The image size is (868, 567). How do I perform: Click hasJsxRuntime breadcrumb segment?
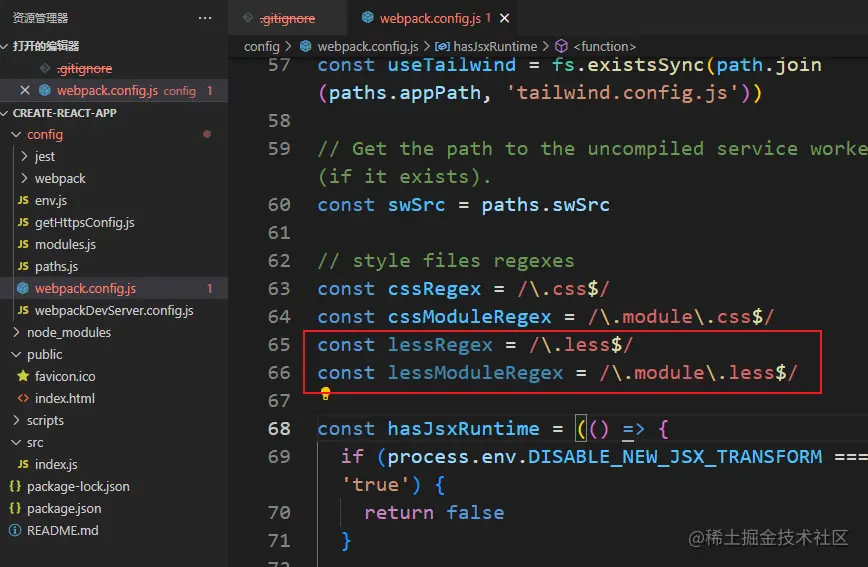[495, 47]
